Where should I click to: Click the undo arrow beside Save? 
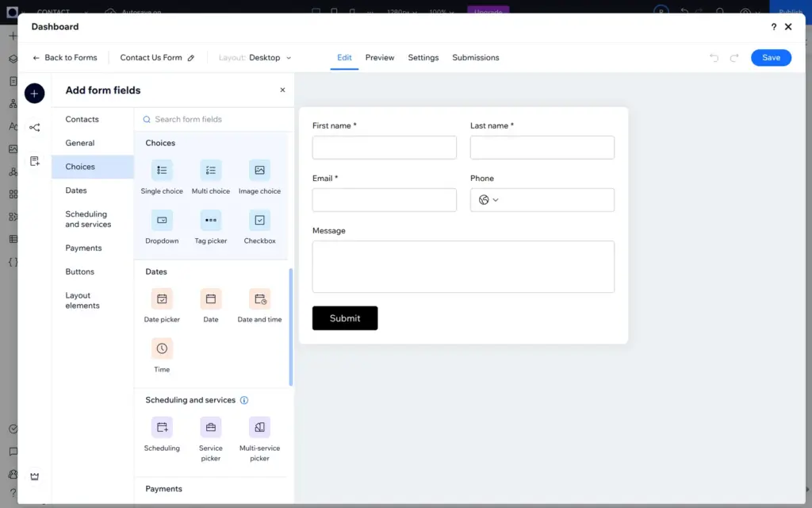(x=714, y=57)
